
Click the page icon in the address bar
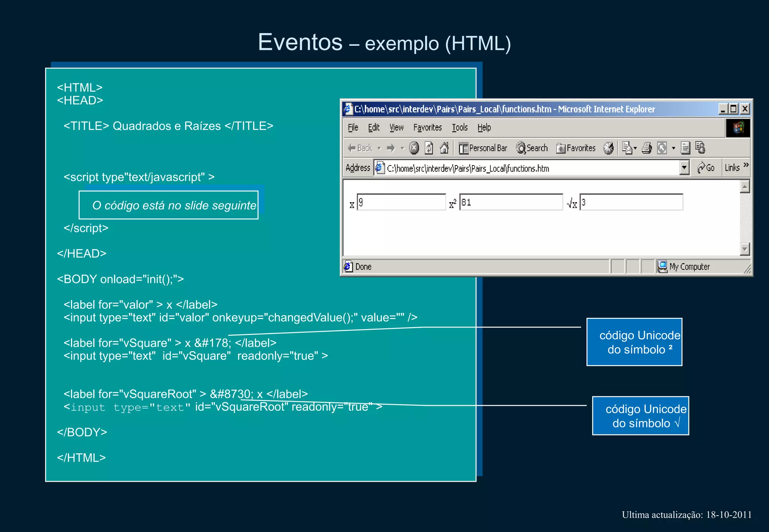coord(380,168)
